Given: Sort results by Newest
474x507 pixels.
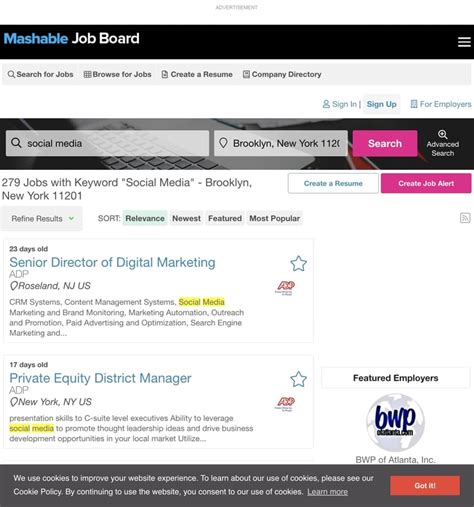Looking at the screenshot, I should point(186,218).
